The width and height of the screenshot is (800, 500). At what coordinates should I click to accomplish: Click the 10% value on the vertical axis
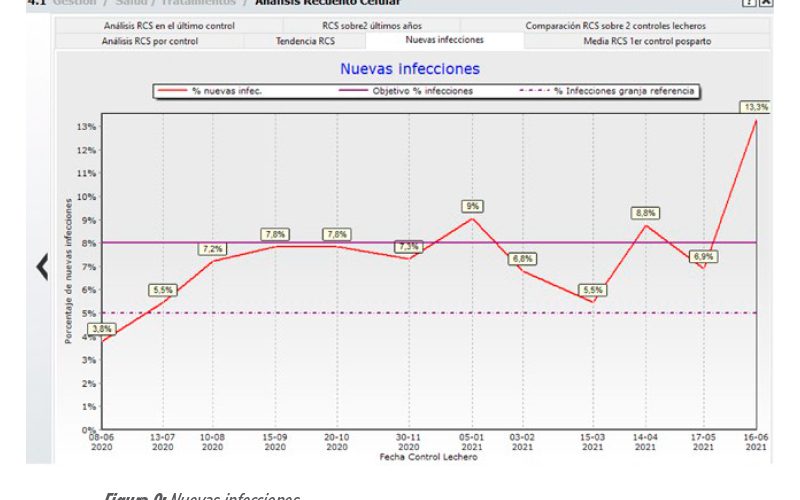[x=86, y=197]
